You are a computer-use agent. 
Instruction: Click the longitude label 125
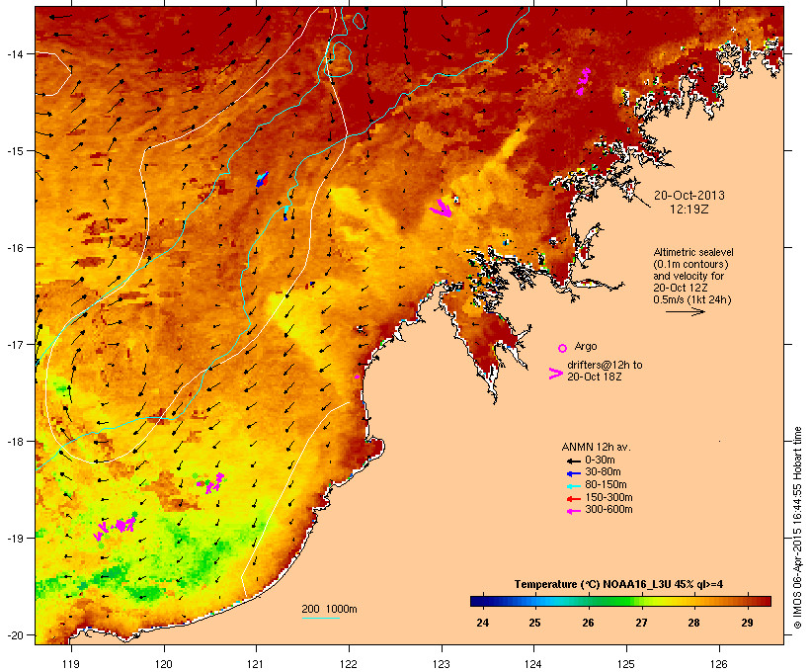pos(626,664)
